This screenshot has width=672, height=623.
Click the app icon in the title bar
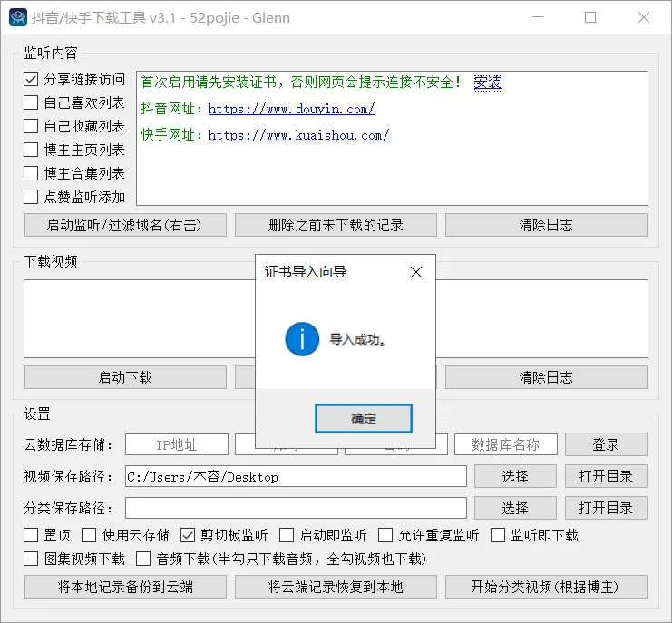(x=17, y=17)
